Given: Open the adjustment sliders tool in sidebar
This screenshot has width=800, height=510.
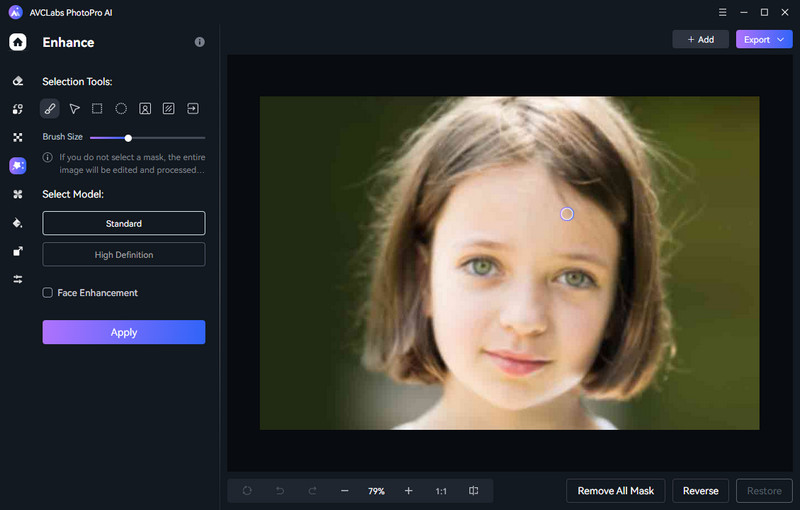Looking at the screenshot, I should point(18,279).
